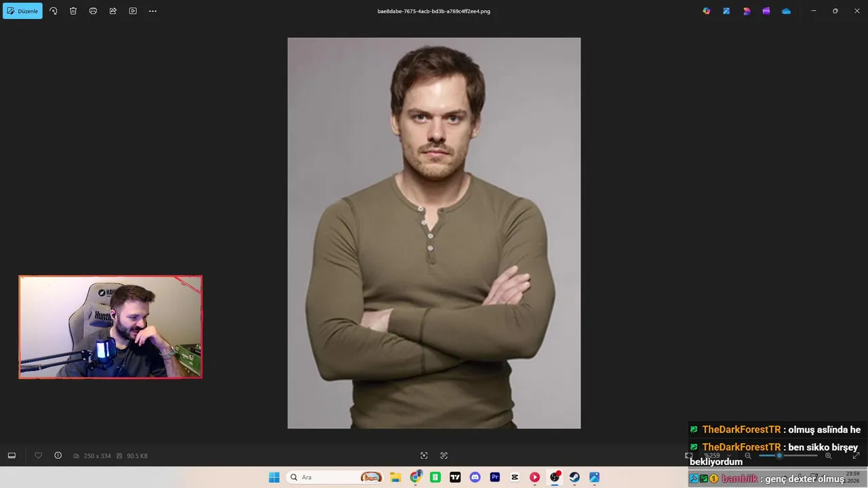This screenshot has height=488, width=868.
Task: Open Clipchamp video editor icon
Action: 766,11
